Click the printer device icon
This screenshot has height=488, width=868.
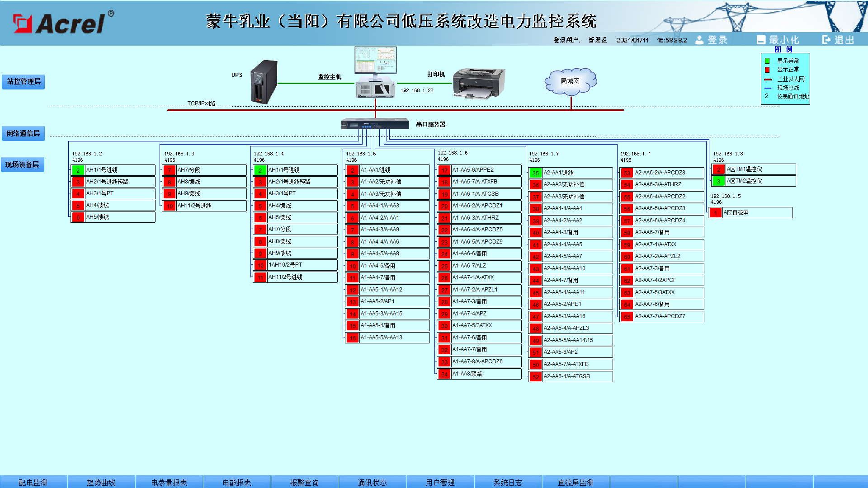[x=479, y=83]
